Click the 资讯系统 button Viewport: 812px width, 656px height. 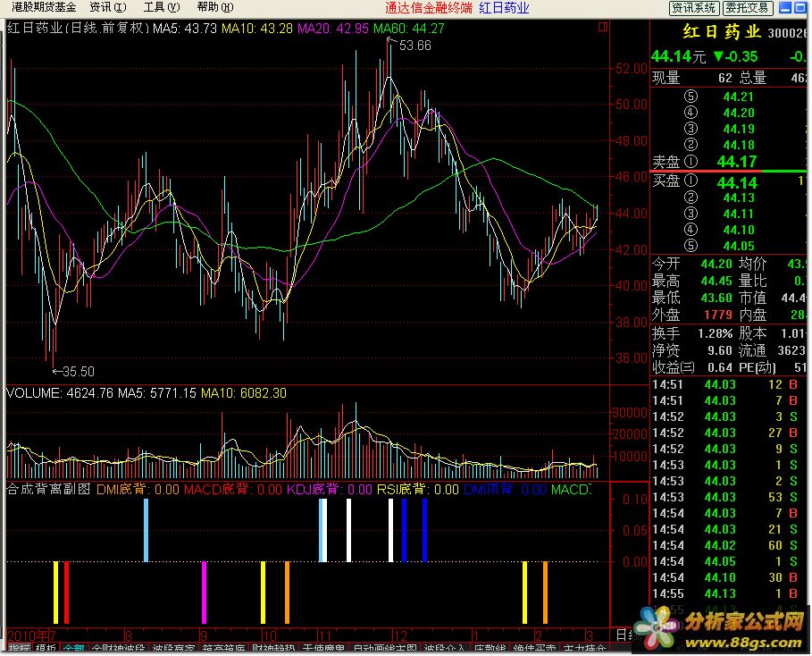pyautogui.click(x=693, y=8)
